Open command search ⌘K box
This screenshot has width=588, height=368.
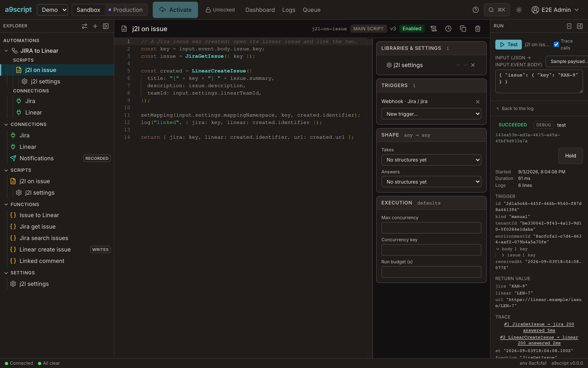[x=497, y=10]
